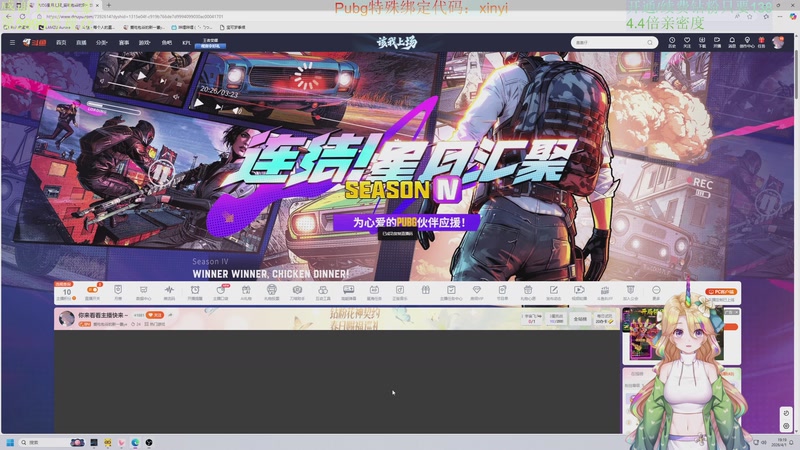Open the 任务 gift task icon

coord(761,42)
